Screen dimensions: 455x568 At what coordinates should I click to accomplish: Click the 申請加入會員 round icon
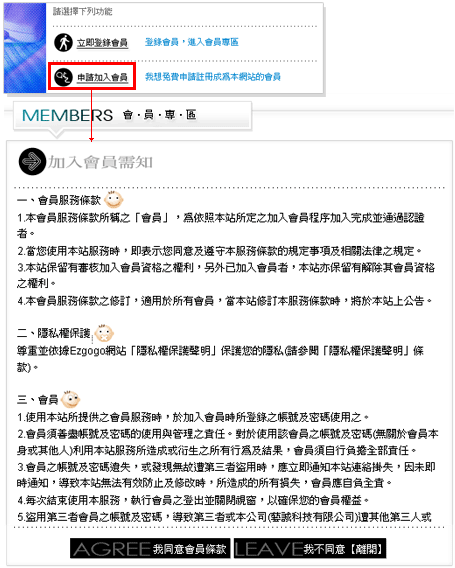pos(63,77)
